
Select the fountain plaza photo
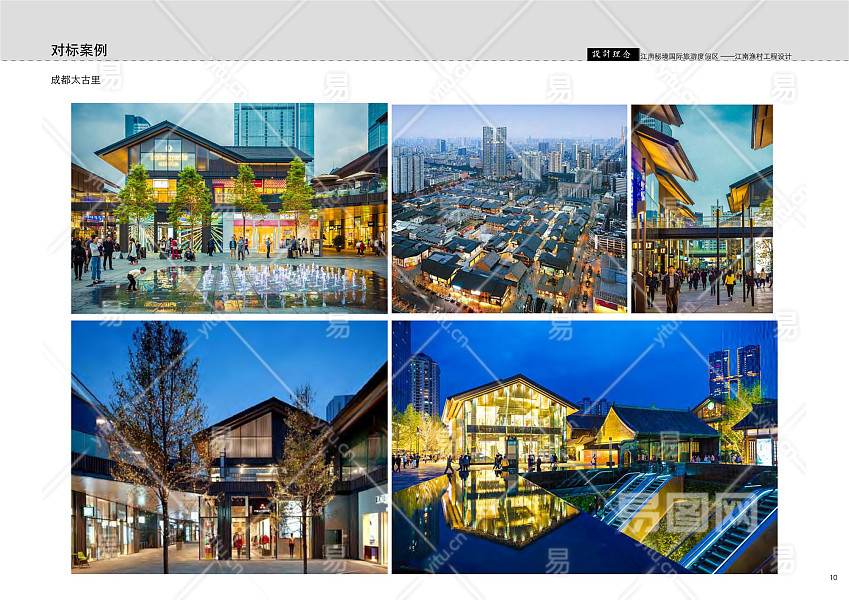pyautogui.click(x=229, y=208)
